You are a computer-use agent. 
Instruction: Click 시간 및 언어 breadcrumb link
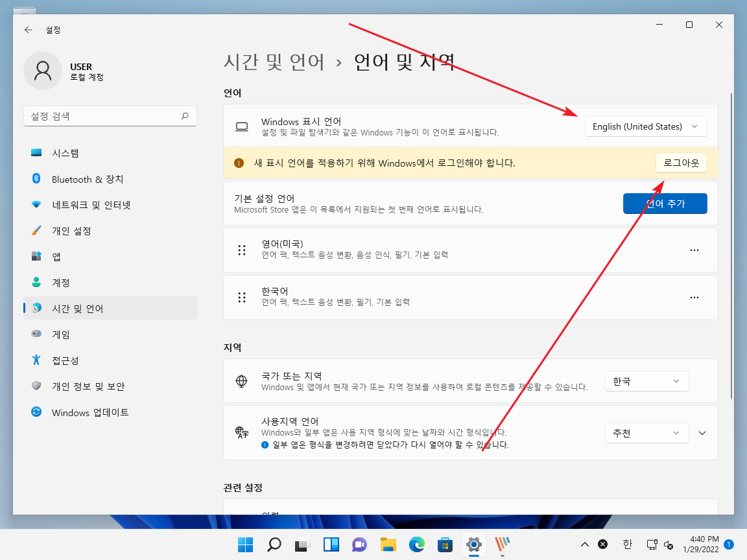[274, 62]
